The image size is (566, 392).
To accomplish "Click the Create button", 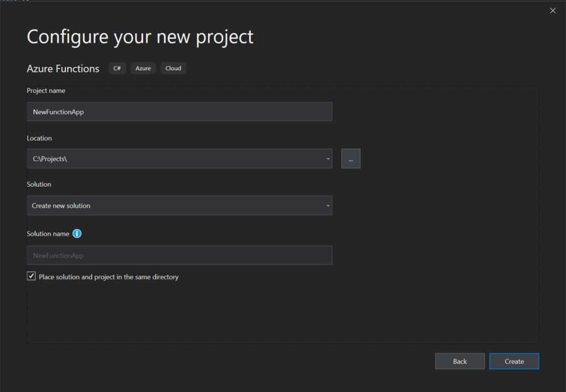I will pos(514,362).
